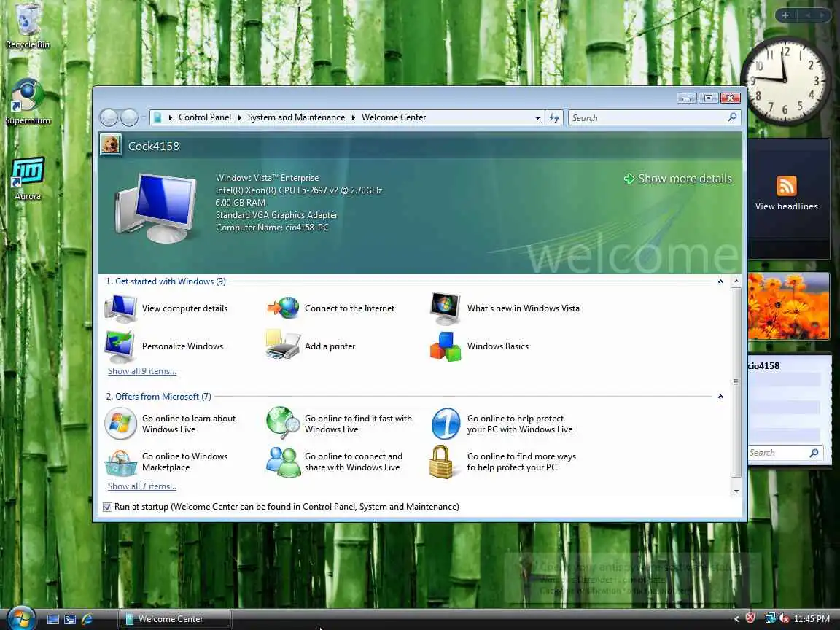Click the Add a printer icon
Screen dimensions: 840x630
[x=283, y=345]
